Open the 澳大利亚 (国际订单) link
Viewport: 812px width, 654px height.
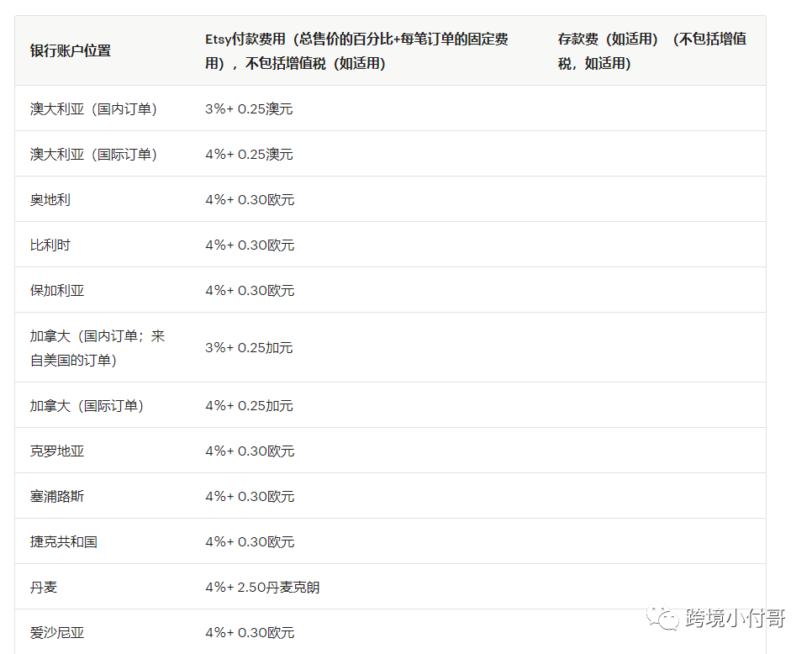pos(95,154)
